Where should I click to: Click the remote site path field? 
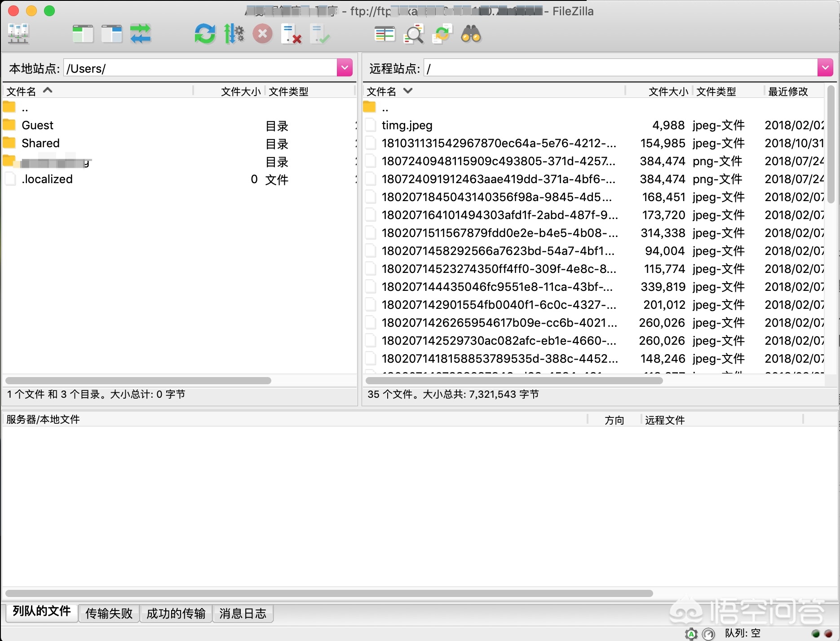620,68
